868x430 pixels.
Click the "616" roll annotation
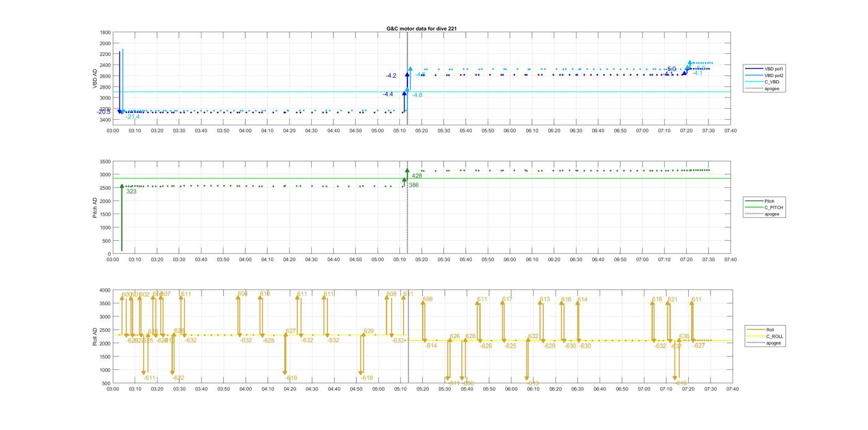coord(566,300)
